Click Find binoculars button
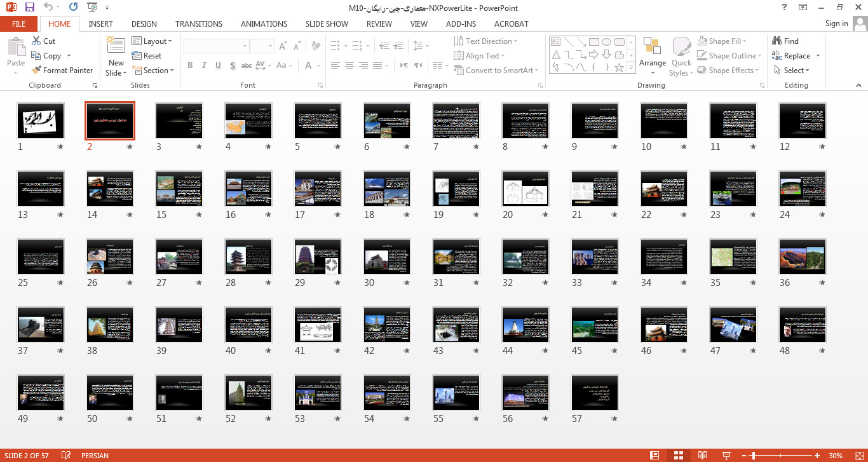868x462 pixels. coord(785,41)
